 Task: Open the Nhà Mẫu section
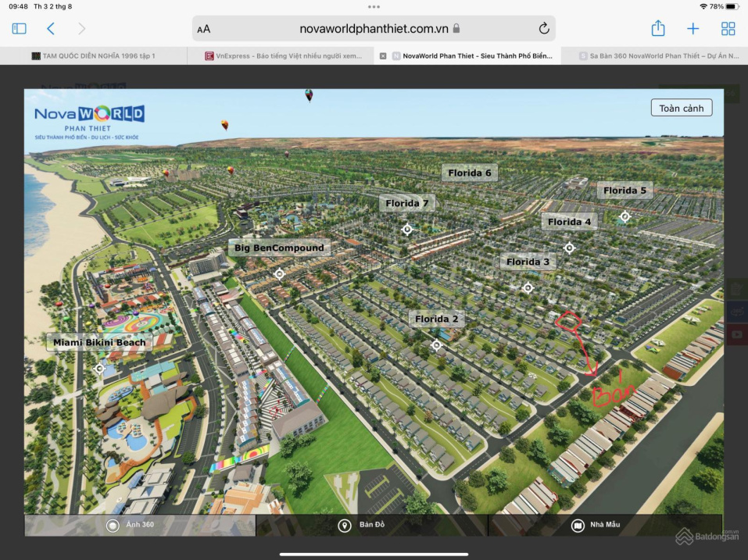(x=605, y=525)
